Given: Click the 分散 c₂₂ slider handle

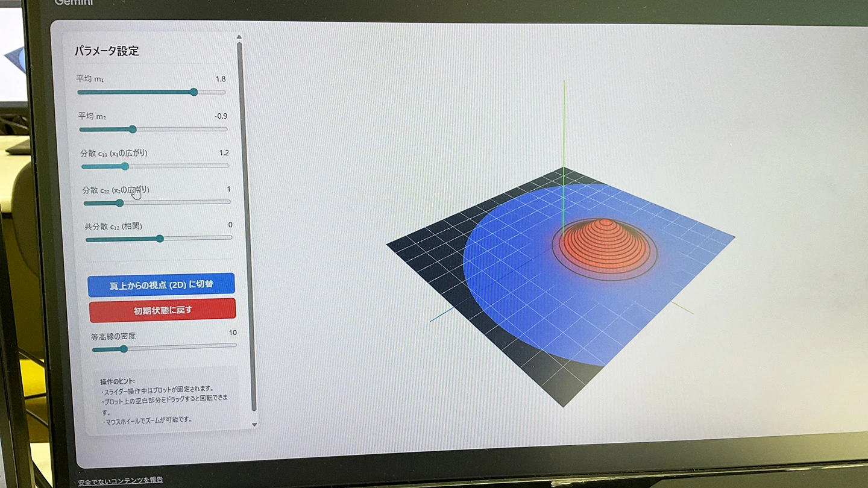Looking at the screenshot, I should 119,202.
